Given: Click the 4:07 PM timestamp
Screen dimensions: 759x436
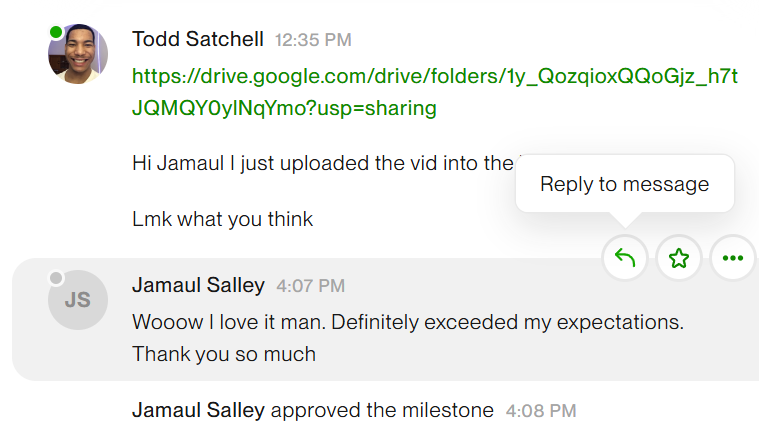Looking at the screenshot, I should (310, 286).
